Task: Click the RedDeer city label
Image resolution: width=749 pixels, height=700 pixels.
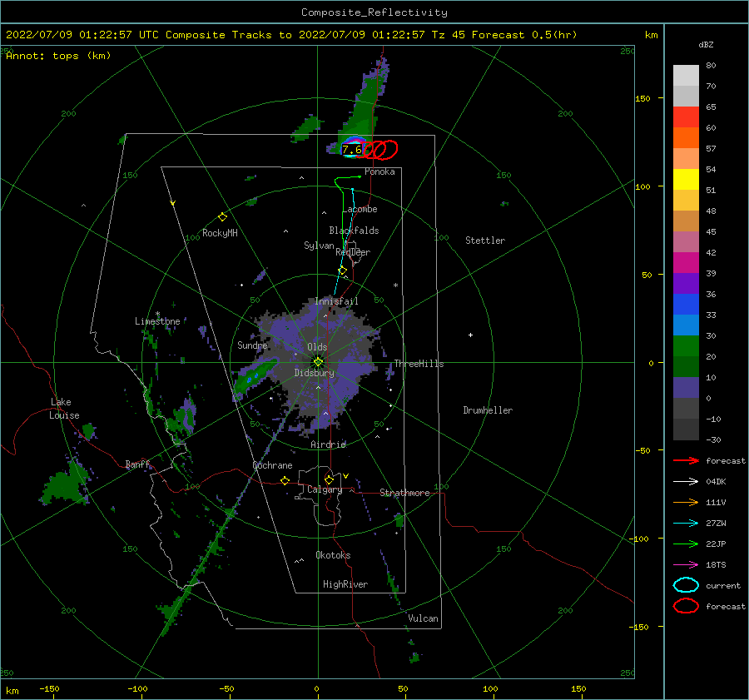Action: (353, 252)
